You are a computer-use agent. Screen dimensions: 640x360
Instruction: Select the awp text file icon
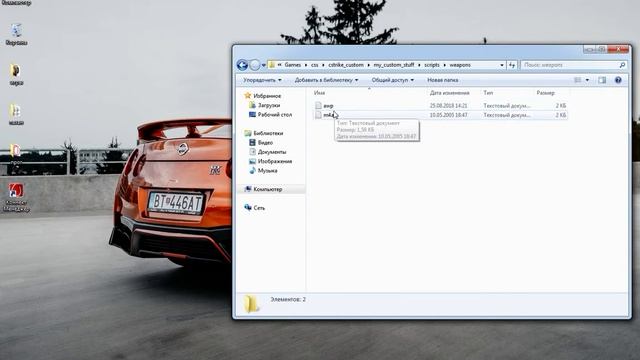click(318, 106)
